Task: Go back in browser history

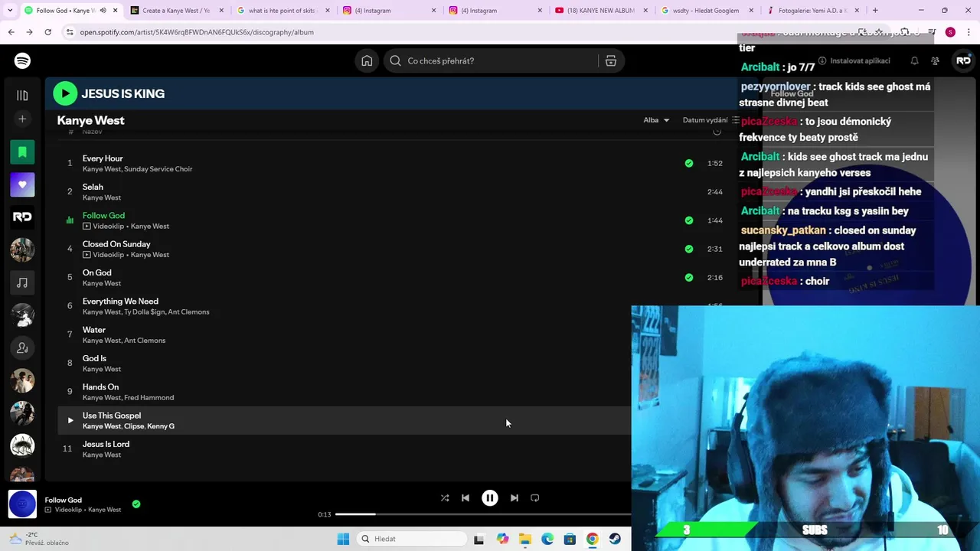Action: tap(11, 32)
